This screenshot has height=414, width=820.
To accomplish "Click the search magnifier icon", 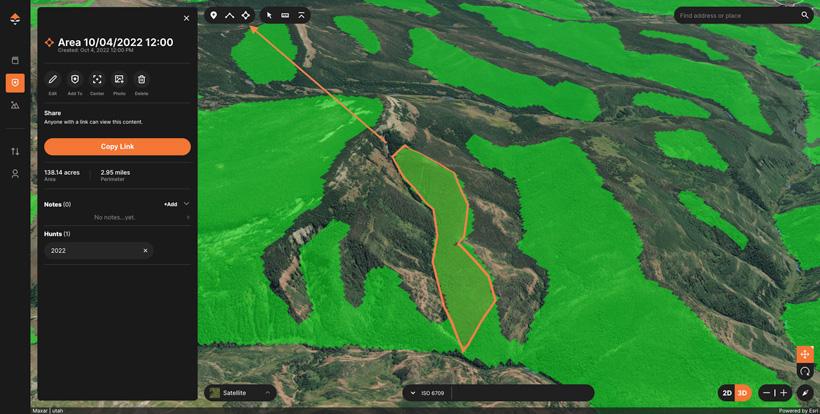I will pos(805,15).
